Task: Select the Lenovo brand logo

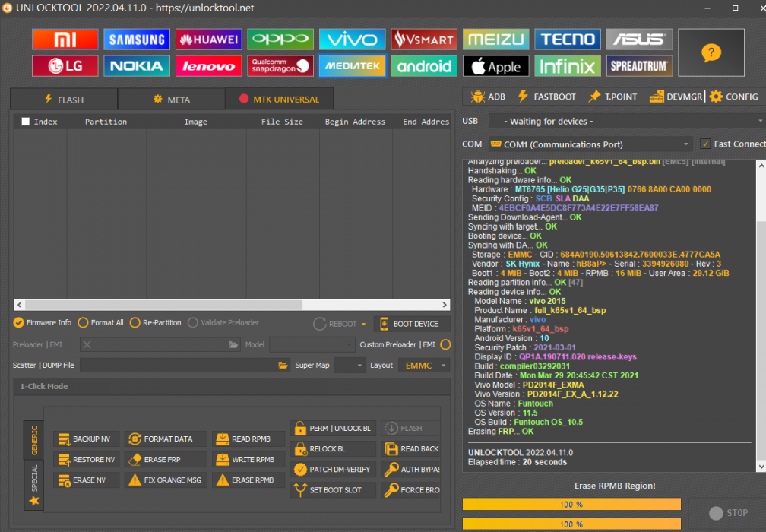Action: (208, 66)
